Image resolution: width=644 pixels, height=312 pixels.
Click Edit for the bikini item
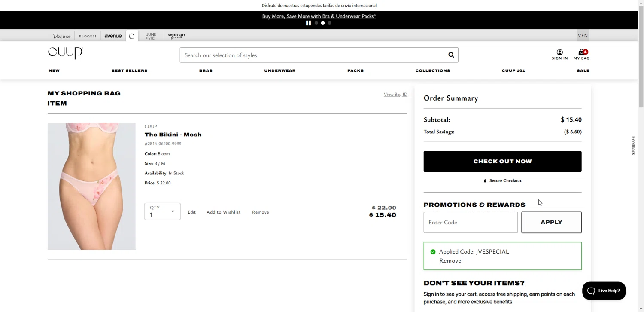pyautogui.click(x=192, y=212)
